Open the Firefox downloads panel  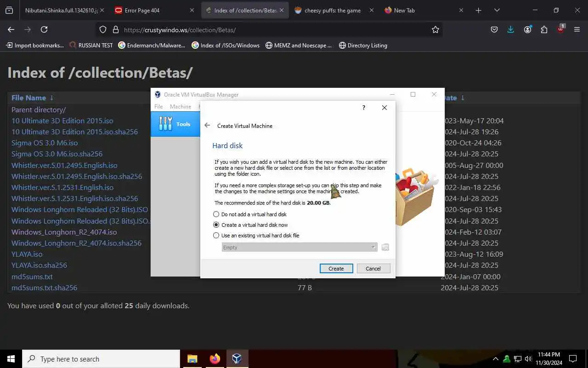click(x=510, y=29)
